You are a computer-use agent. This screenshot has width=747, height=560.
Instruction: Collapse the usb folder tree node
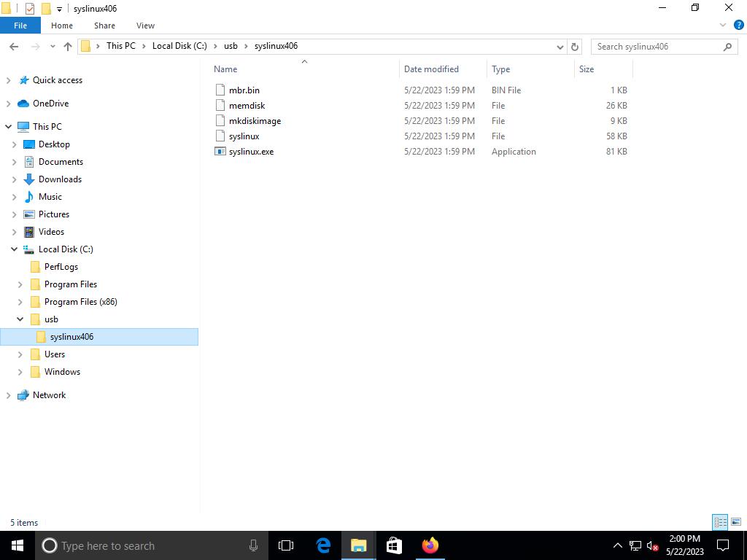tap(20, 319)
